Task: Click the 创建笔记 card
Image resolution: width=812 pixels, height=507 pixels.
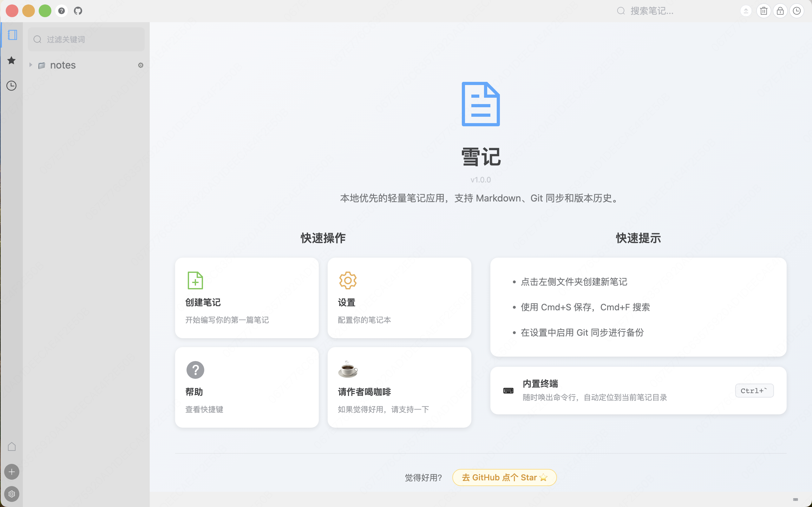Action: [247, 298]
